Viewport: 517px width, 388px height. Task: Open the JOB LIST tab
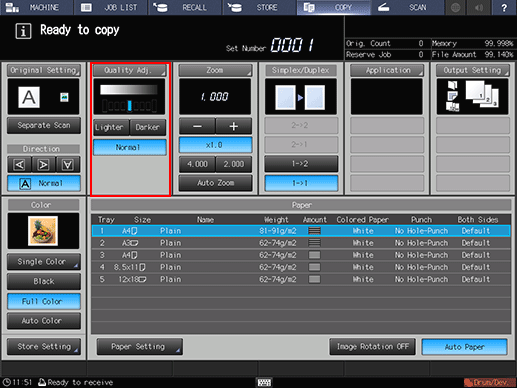(x=110, y=7)
